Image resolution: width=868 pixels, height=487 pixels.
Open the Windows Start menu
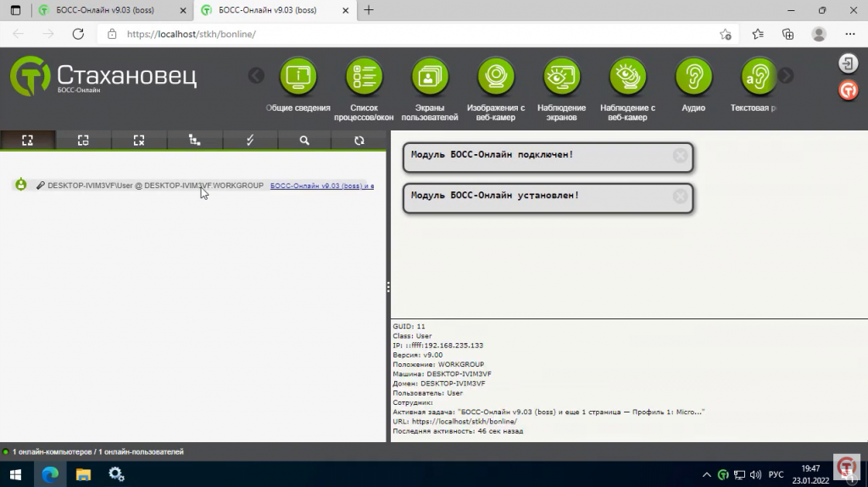coord(15,474)
